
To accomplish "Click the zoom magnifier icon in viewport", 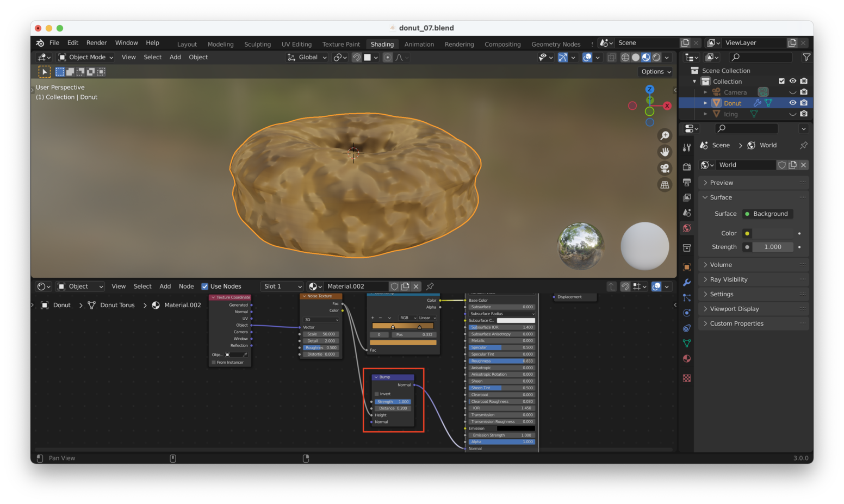I will pos(665,136).
